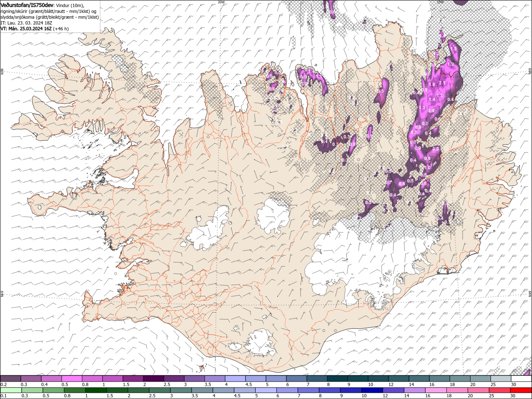532x399 pixels.
Task: Click the (+46 h) forecast offset text
Action: pyautogui.click(x=61, y=29)
